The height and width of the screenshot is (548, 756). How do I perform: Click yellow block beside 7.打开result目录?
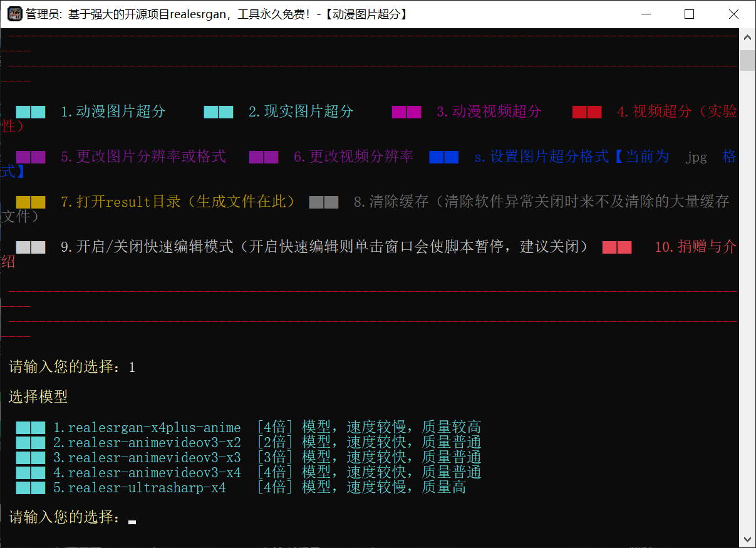[31, 202]
